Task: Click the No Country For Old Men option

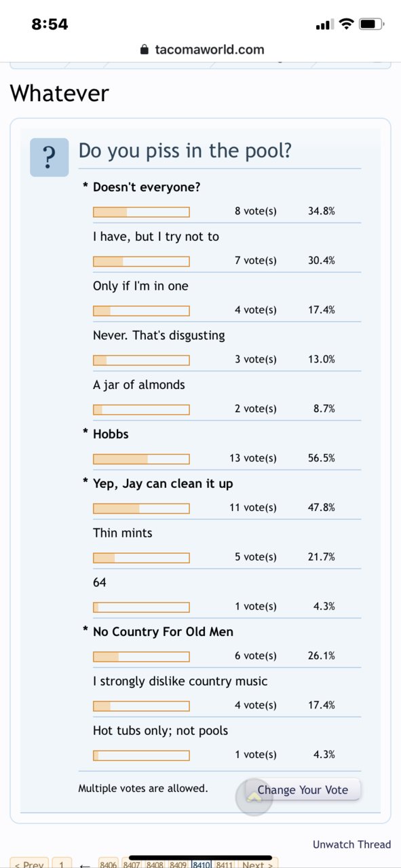Action: [163, 632]
